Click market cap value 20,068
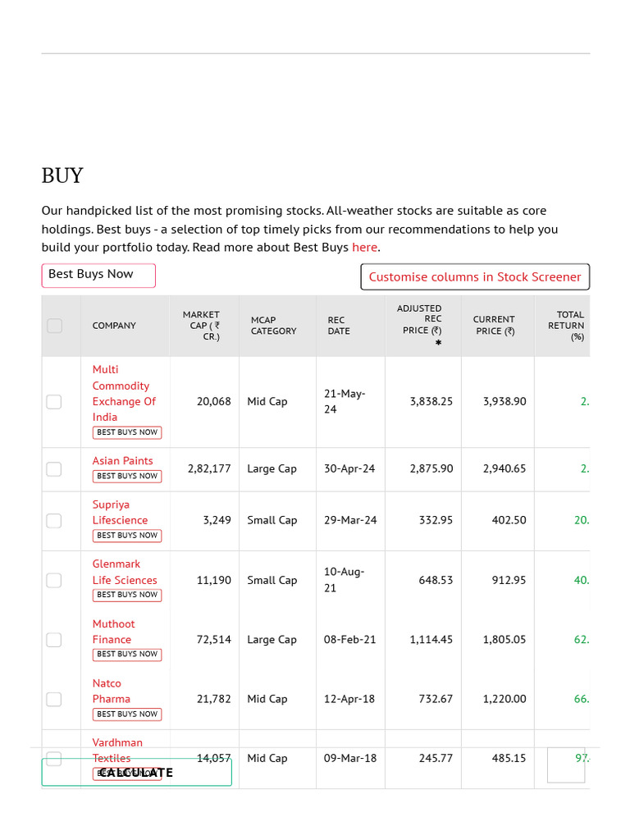630x840 pixels. click(x=214, y=401)
